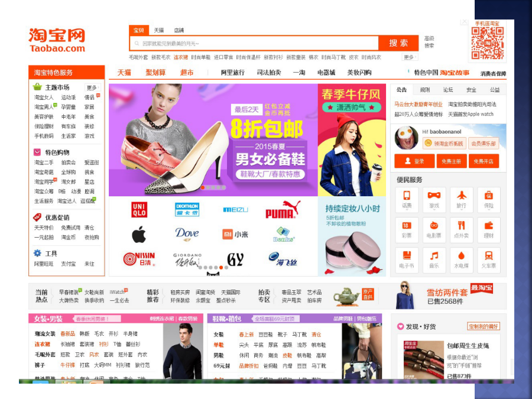Open the 话费 phone recharge service icon

click(407, 200)
